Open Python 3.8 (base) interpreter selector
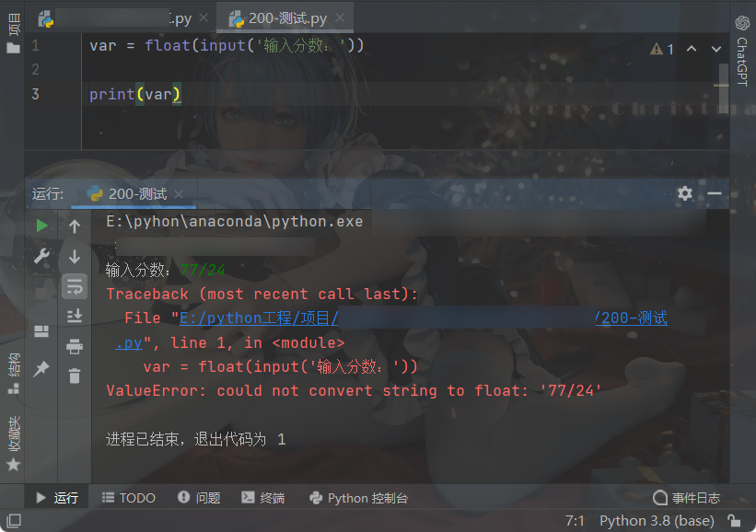Screen dimensions: 756x532 click(x=657, y=521)
